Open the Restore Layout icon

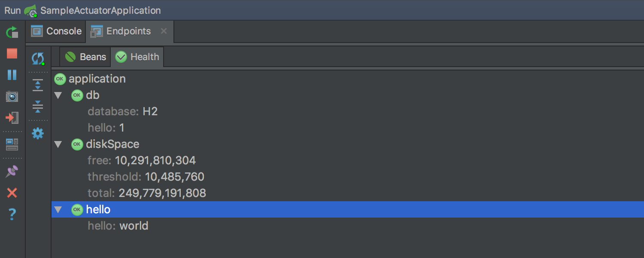click(x=12, y=144)
